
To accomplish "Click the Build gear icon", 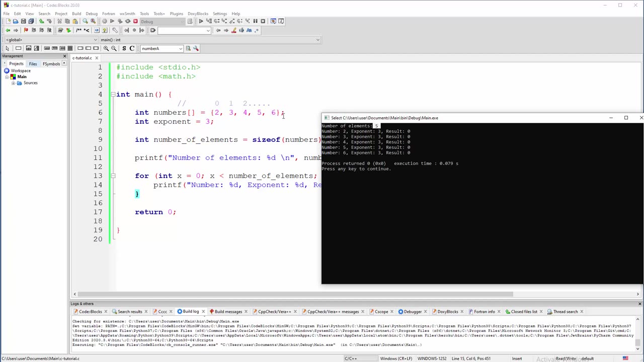I will click(104, 21).
